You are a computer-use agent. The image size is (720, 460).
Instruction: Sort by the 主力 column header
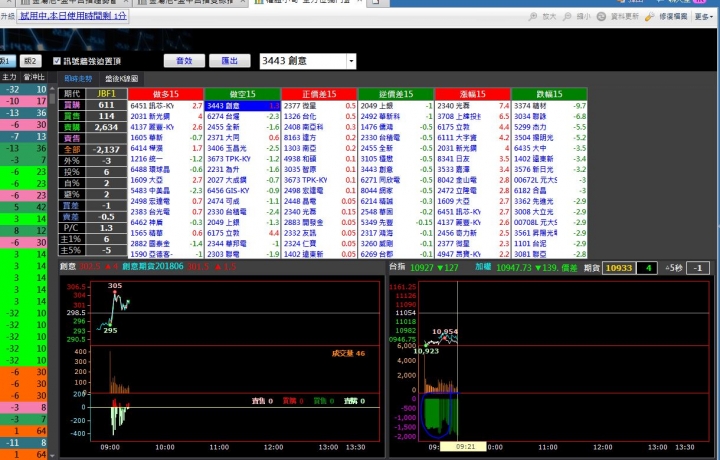9,77
